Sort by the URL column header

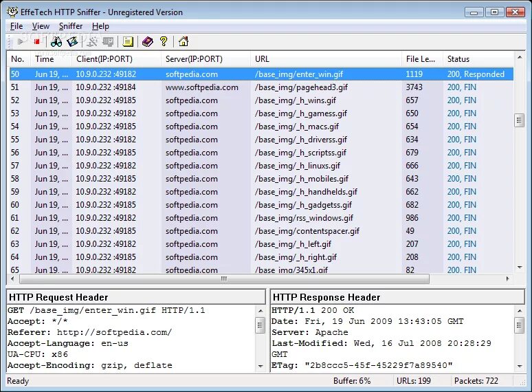click(x=326, y=59)
